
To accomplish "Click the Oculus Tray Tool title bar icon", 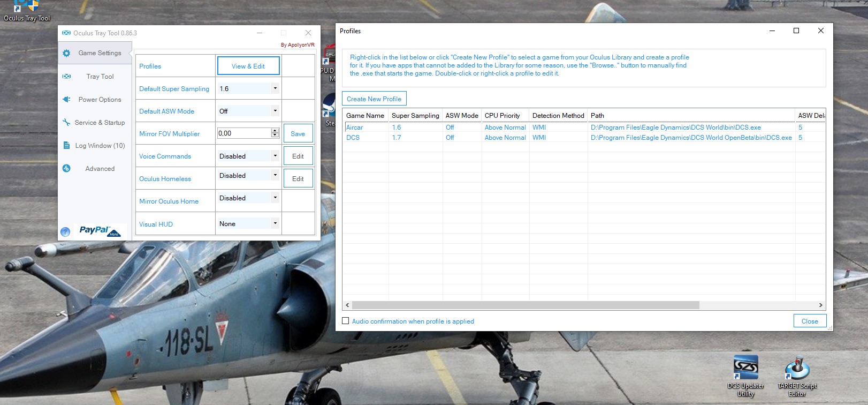I will click(x=66, y=33).
